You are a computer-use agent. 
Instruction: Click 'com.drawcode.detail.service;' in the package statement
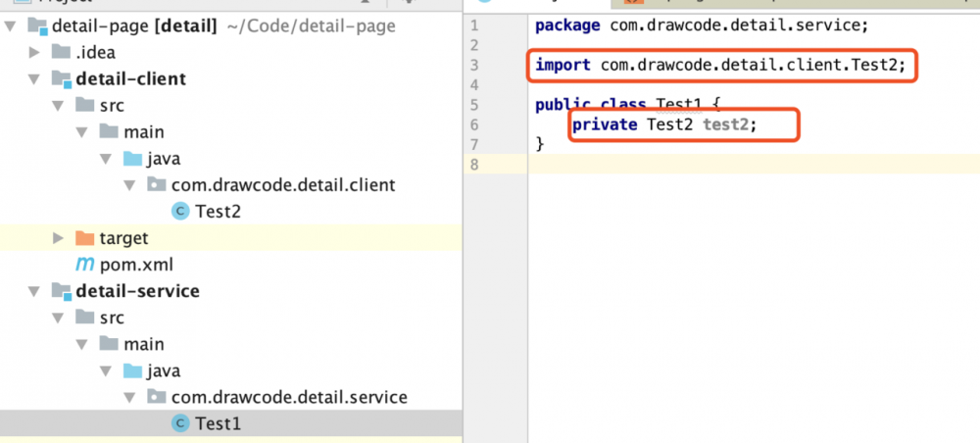point(739,25)
